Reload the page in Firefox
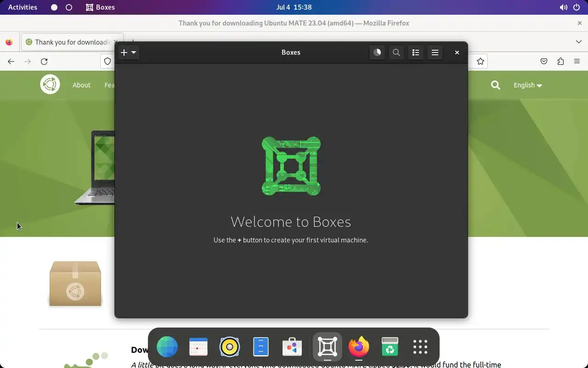 point(44,62)
